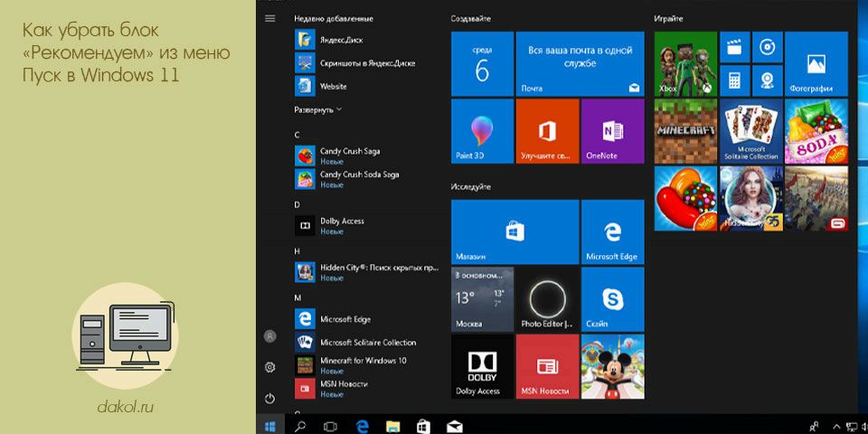
Task: Open the red MSN Новости tile
Action: [x=548, y=366]
